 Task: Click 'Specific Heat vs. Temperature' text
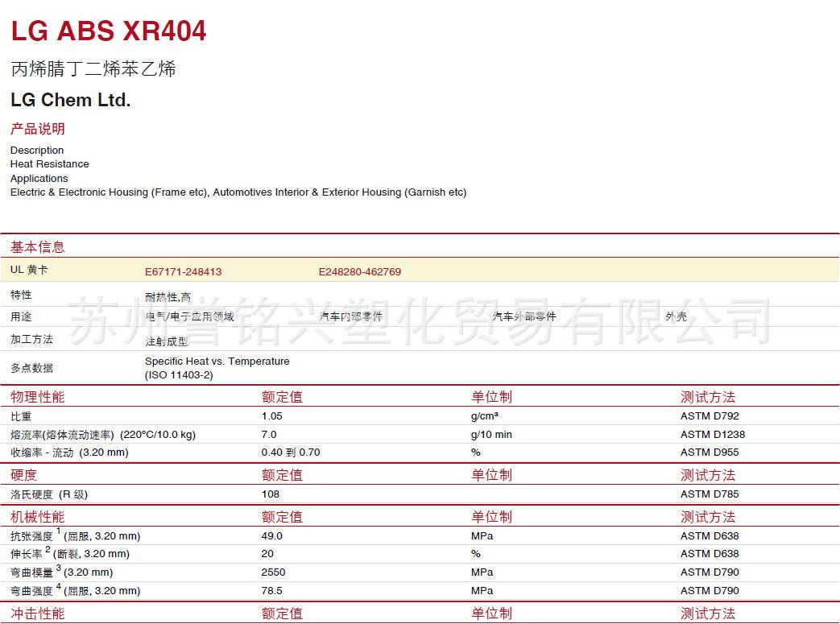pyautogui.click(x=217, y=361)
